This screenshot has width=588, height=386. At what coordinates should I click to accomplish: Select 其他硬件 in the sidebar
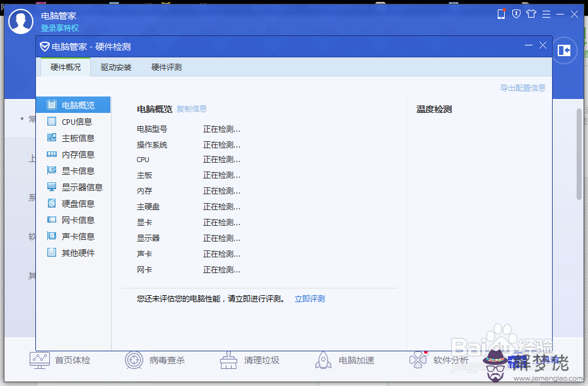73,253
